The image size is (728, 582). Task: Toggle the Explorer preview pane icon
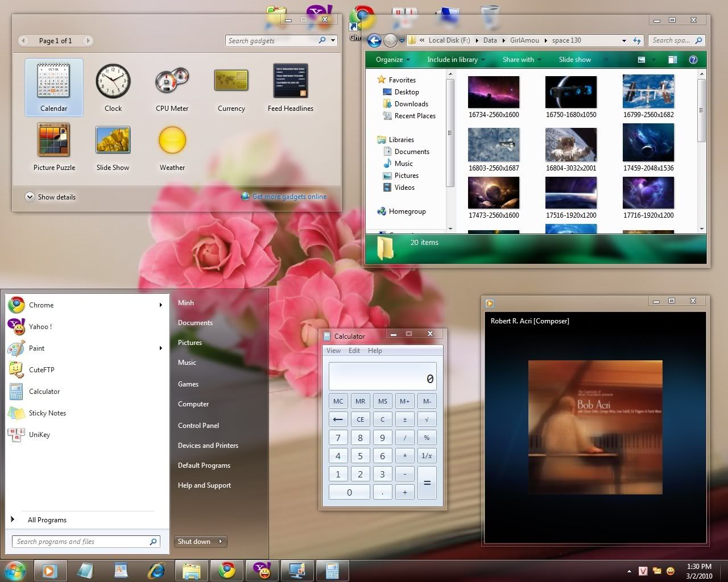pos(672,60)
